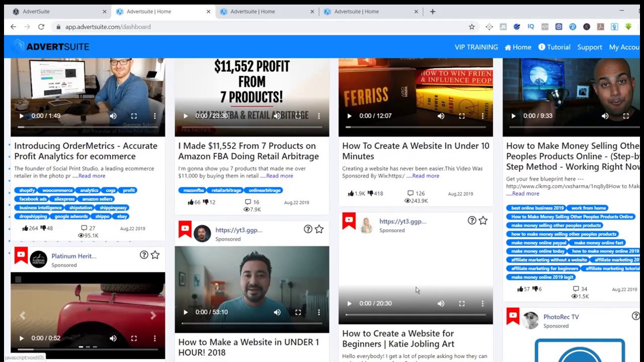
Task: Mute the 12:07 website video
Action: point(441,116)
